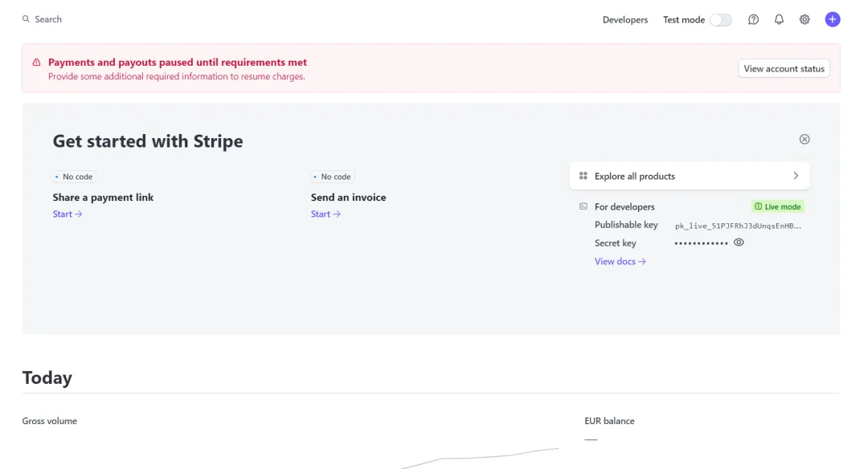The height and width of the screenshot is (469, 868).
Task: Click the Secret key label
Action: [x=615, y=243]
